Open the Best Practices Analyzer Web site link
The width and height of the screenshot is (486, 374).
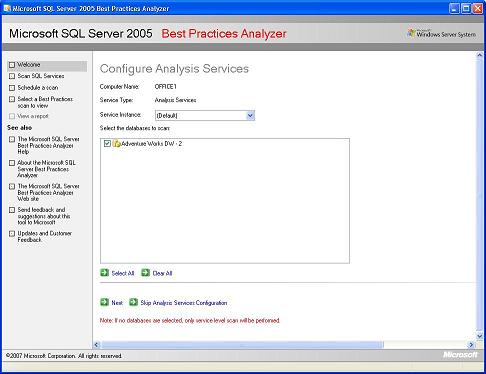click(48, 192)
